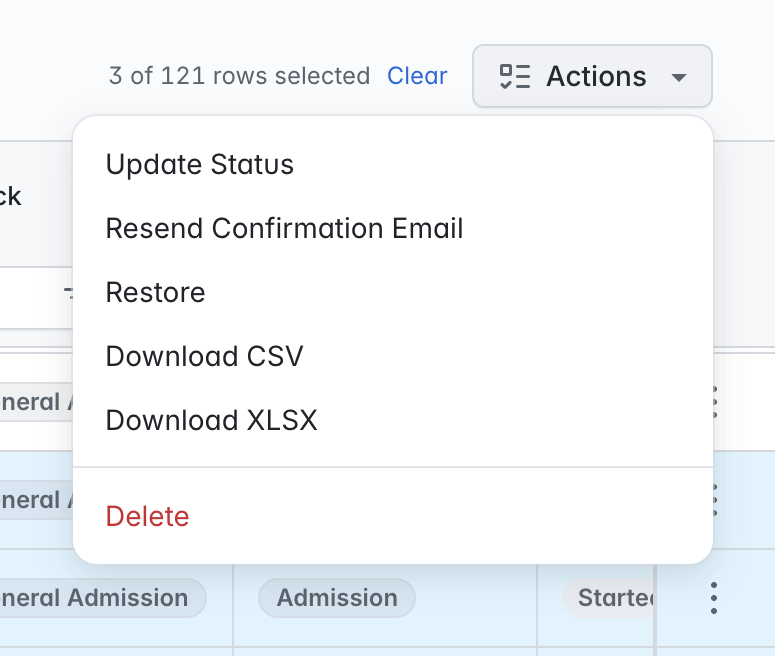Image resolution: width=775 pixels, height=656 pixels.
Task: Toggle the Actions bulk menu button
Action: click(x=592, y=76)
